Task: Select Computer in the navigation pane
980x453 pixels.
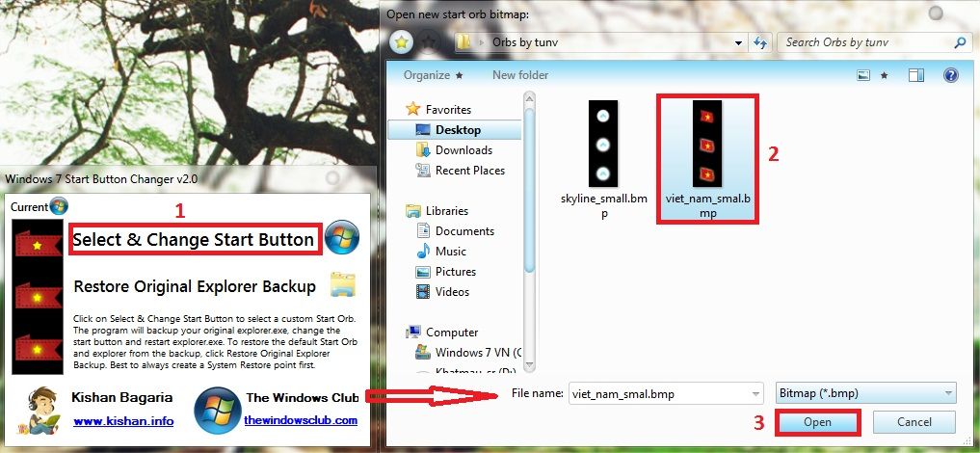Action: pyautogui.click(x=452, y=332)
